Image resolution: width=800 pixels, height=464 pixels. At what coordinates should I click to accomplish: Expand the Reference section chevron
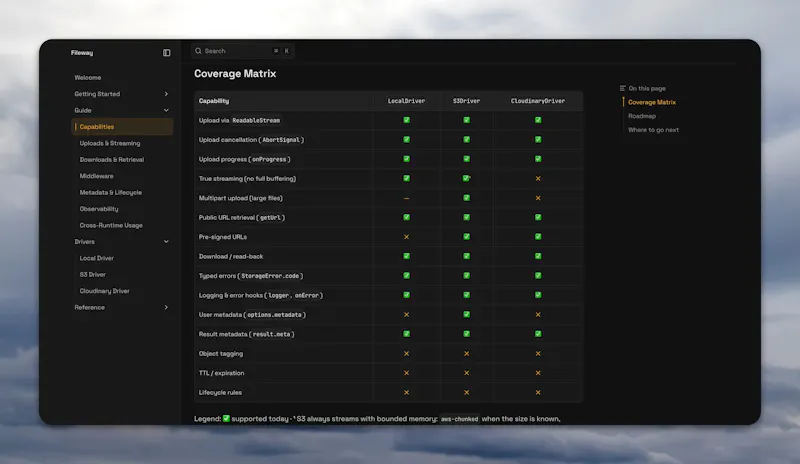[166, 307]
